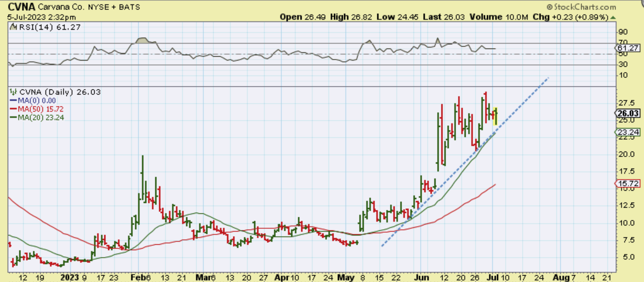This screenshot has height=282, width=644.
Task: Click the 20.0 price axis label
Action: [626, 154]
